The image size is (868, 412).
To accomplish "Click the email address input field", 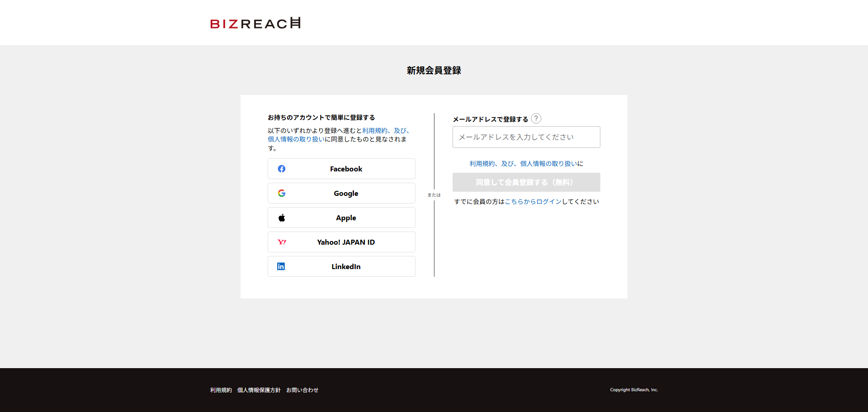I will pyautogui.click(x=526, y=137).
